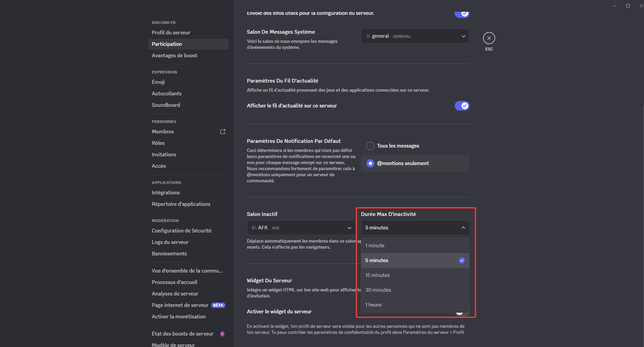Open the Salon de messages système dropdown
The height and width of the screenshot is (347, 644).
point(415,36)
